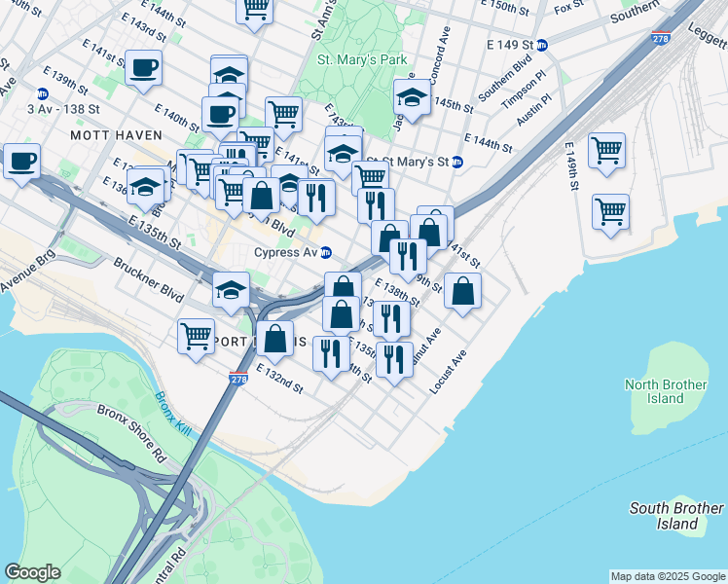This screenshot has height=584, width=728.
Task: Click the St. Mary's Park label
Action: 362,60
